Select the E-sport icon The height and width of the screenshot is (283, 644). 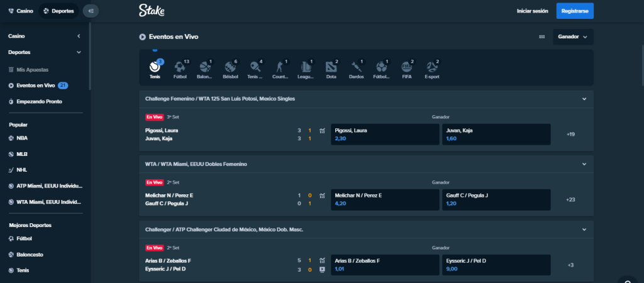(432, 69)
